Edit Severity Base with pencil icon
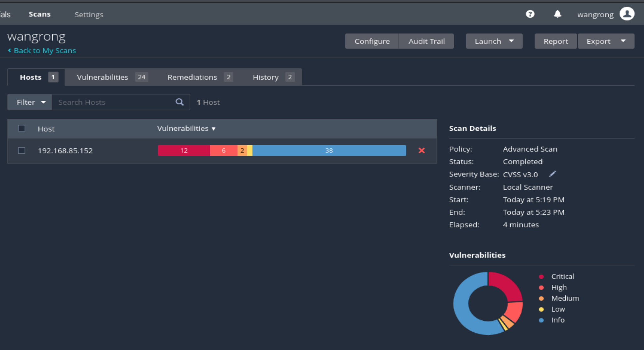 click(552, 174)
